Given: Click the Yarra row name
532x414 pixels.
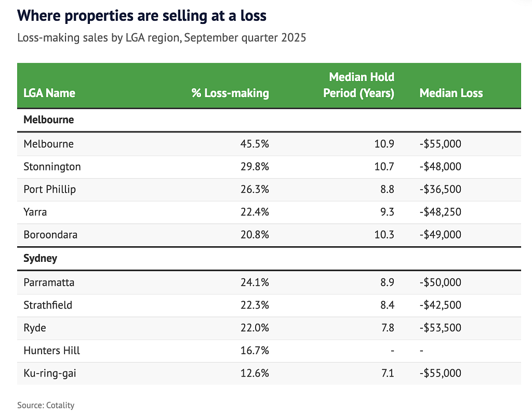Looking at the screenshot, I should point(35,212).
